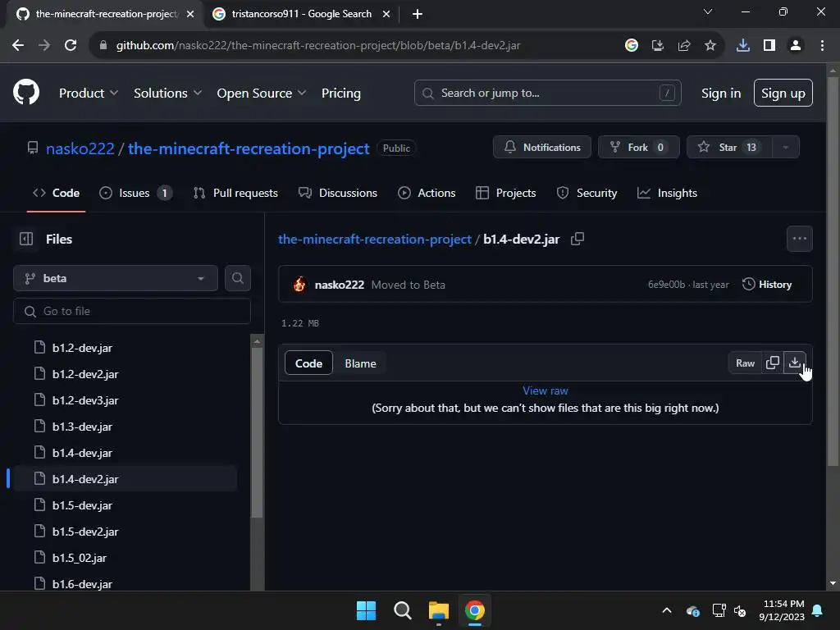
Task: Open b1.6-dev.jar in file tree
Action: [x=126, y=583]
